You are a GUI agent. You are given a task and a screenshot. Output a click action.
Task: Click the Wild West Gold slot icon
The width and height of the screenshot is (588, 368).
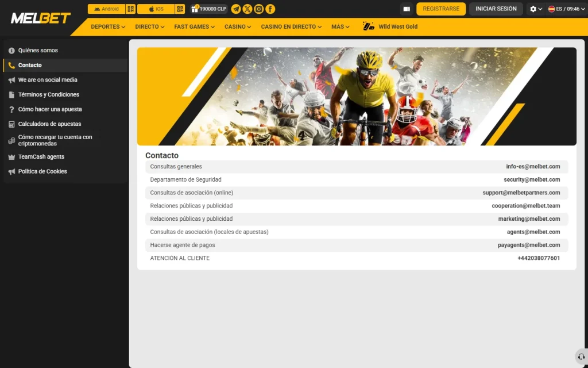(368, 26)
